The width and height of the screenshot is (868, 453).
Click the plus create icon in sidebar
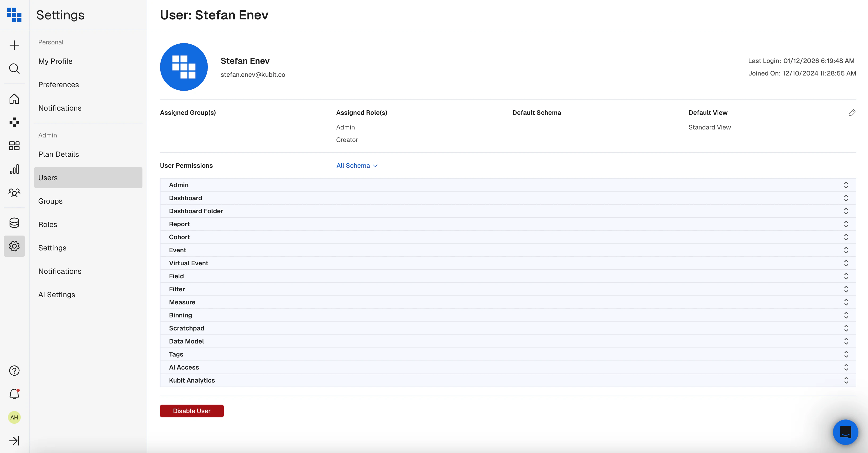point(14,45)
